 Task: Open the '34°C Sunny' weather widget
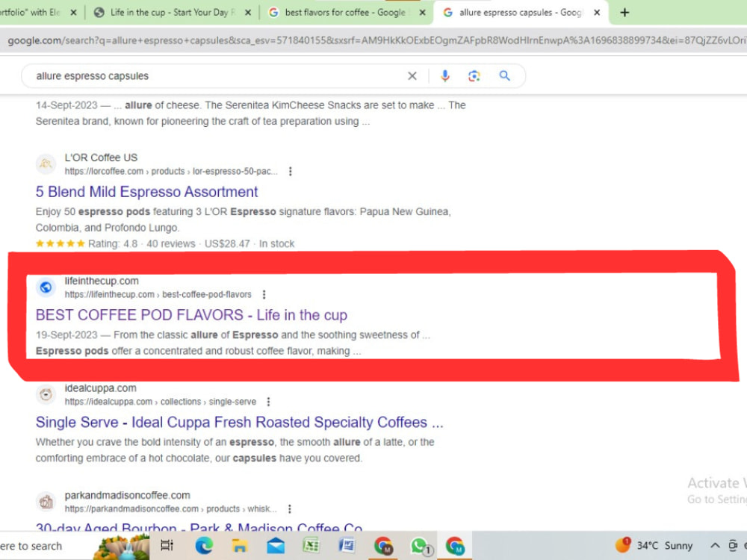654,545
